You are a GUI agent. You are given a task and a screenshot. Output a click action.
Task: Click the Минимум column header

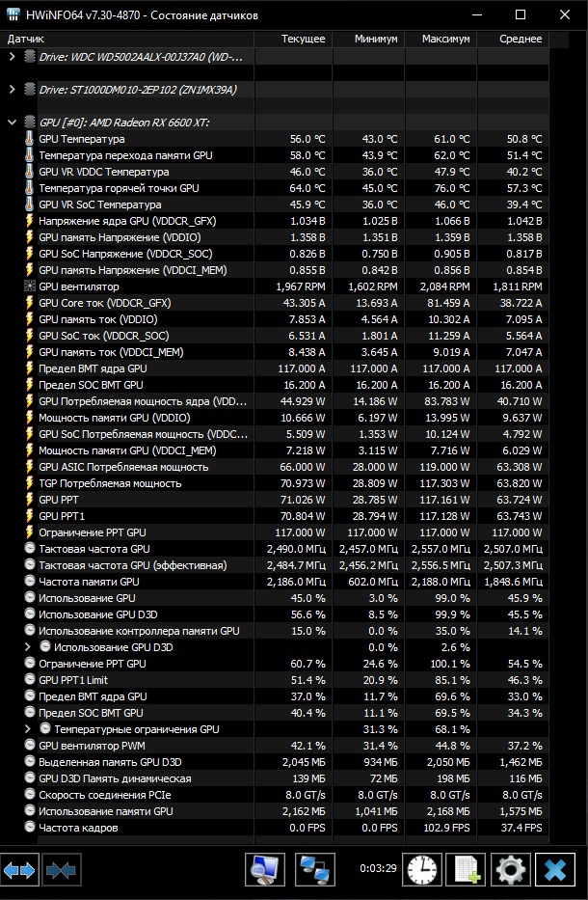368,39
